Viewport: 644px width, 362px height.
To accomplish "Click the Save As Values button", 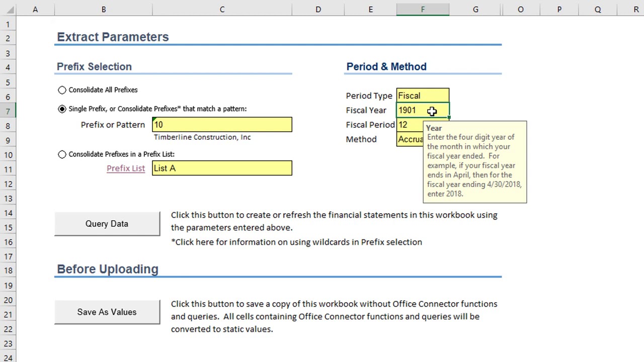I will point(107,312).
